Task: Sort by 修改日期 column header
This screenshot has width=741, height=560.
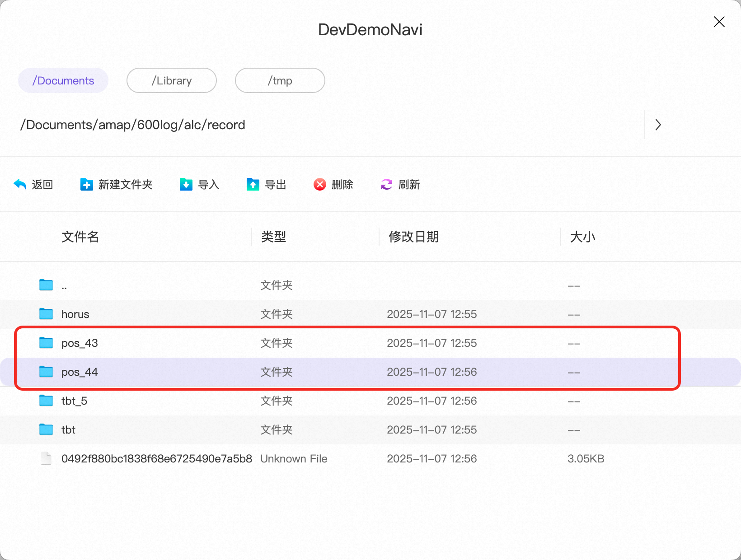Action: (414, 237)
